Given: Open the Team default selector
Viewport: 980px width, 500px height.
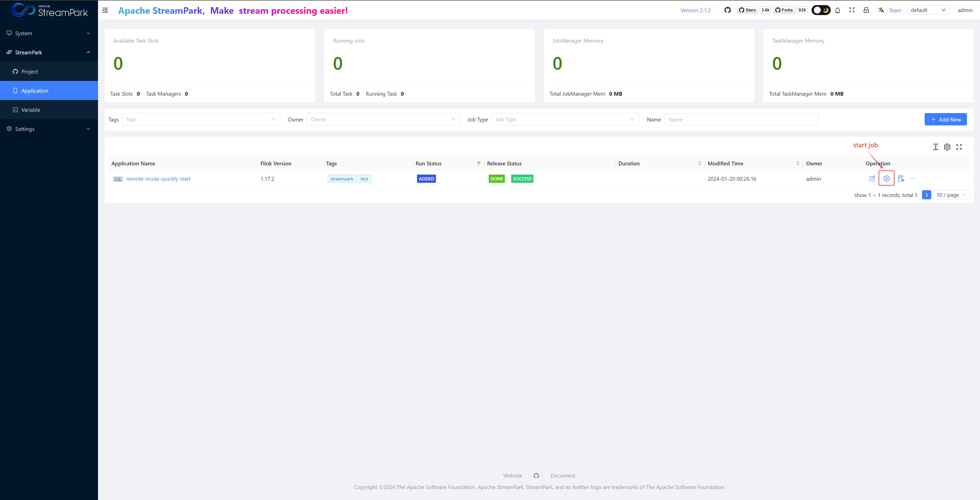Looking at the screenshot, I should click(928, 10).
